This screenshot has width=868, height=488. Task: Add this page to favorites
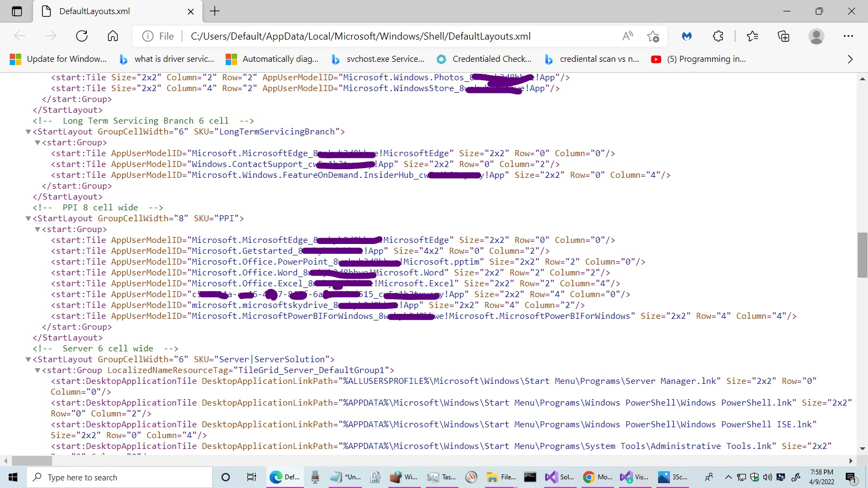pyautogui.click(x=653, y=36)
